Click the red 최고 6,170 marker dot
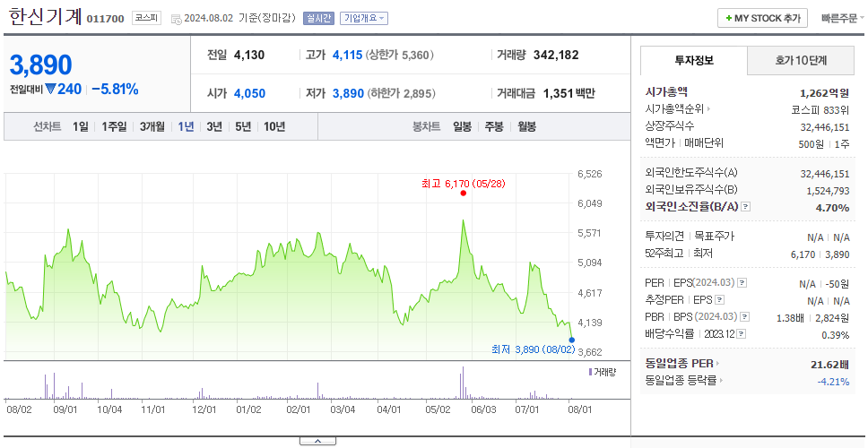Image resolution: width=868 pixels, height=448 pixels. (463, 193)
